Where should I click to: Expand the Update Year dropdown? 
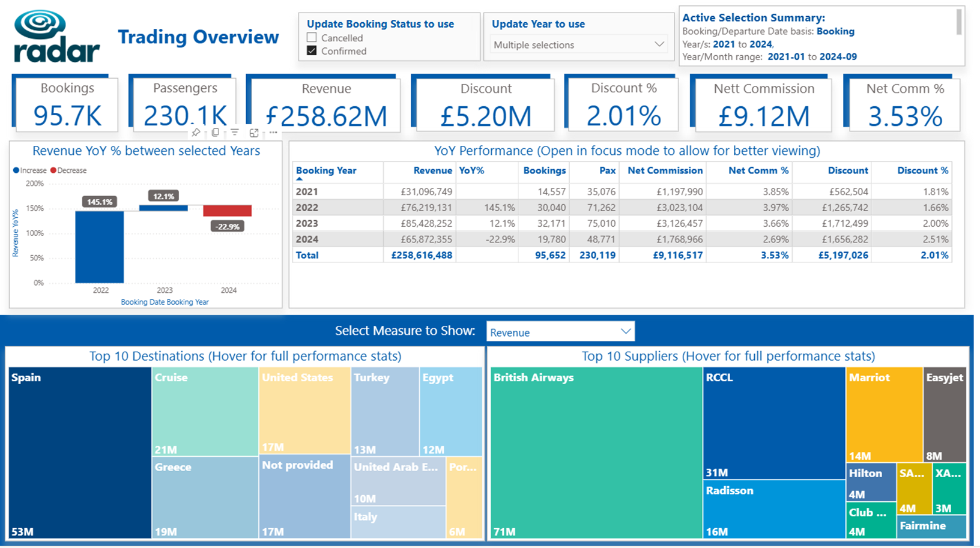(x=659, y=44)
